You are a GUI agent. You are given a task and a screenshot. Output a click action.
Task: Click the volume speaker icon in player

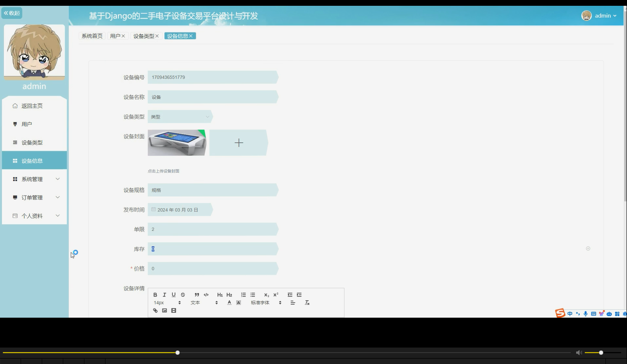tap(579, 352)
